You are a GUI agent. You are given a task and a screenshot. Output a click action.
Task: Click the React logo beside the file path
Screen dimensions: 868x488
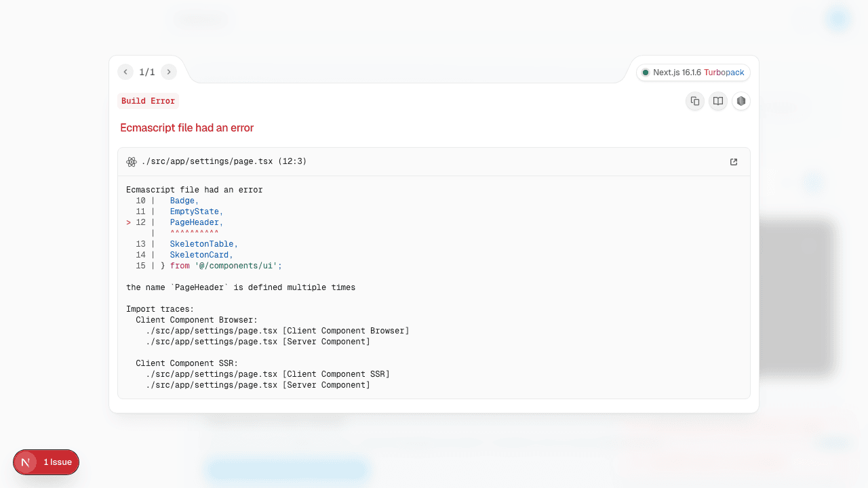pos(132,161)
